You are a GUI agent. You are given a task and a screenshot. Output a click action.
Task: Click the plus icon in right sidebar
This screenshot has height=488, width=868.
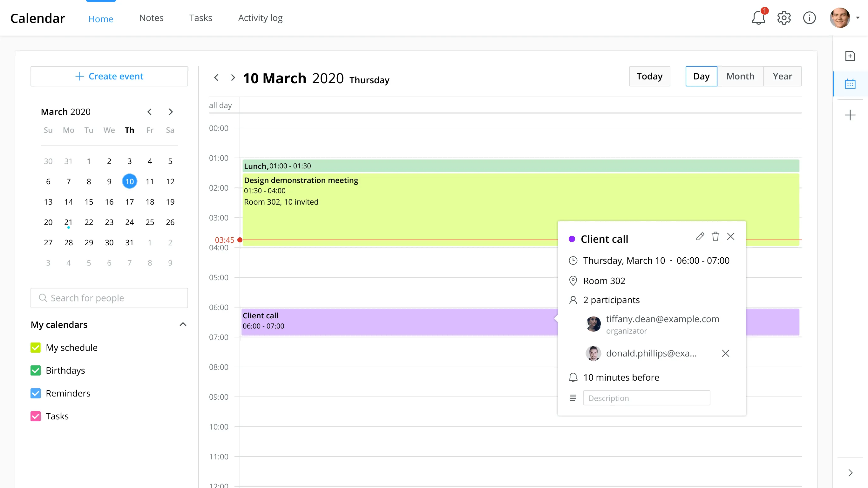point(850,115)
